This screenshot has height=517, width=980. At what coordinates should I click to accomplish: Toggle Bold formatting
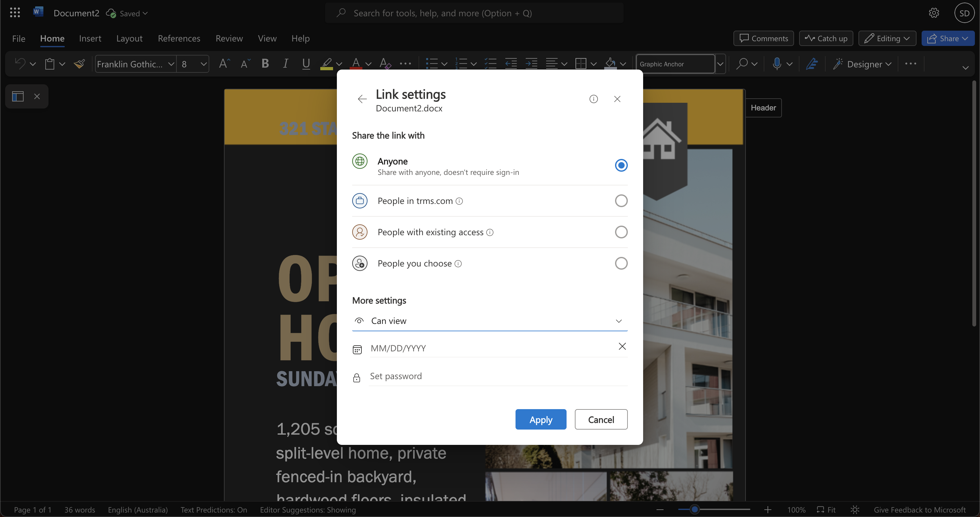(265, 63)
